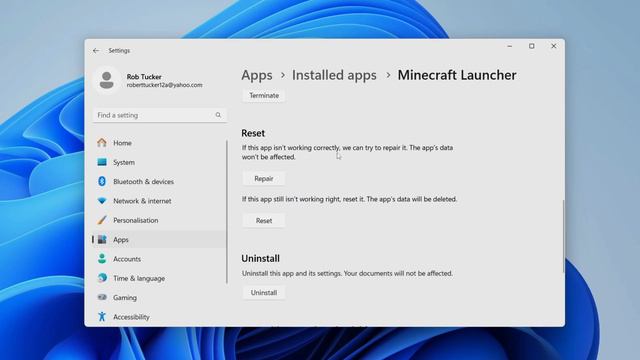The height and width of the screenshot is (360, 640).
Task: Click the Time & language globe icon
Action: point(102,278)
